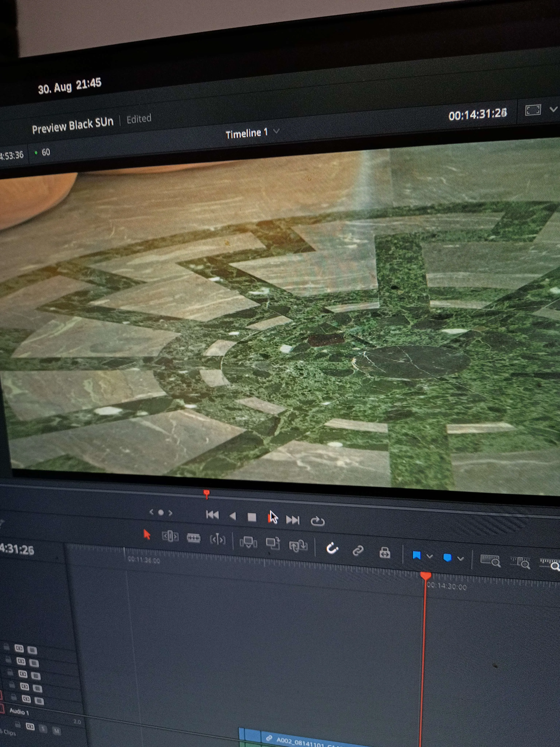The width and height of the screenshot is (560, 747).
Task: Click the Overwrite Clip icon
Action: (x=273, y=543)
